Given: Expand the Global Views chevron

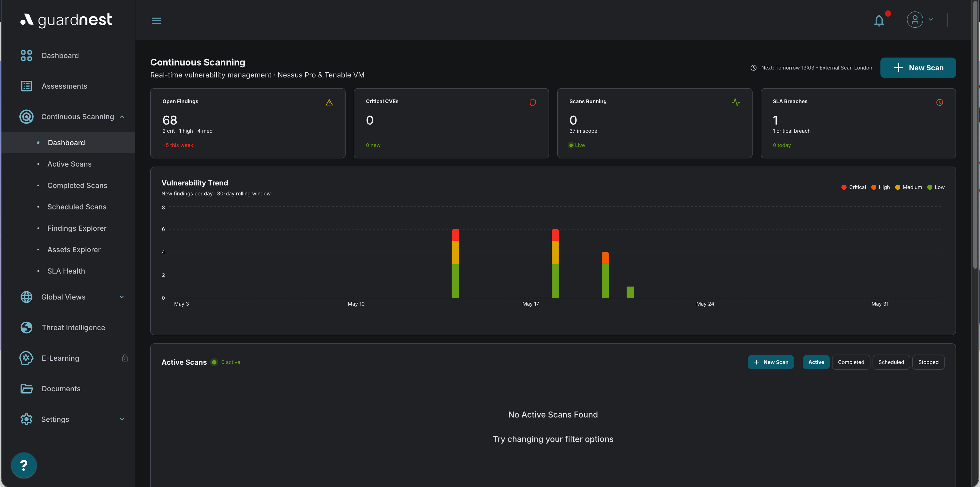Looking at the screenshot, I should tap(122, 297).
